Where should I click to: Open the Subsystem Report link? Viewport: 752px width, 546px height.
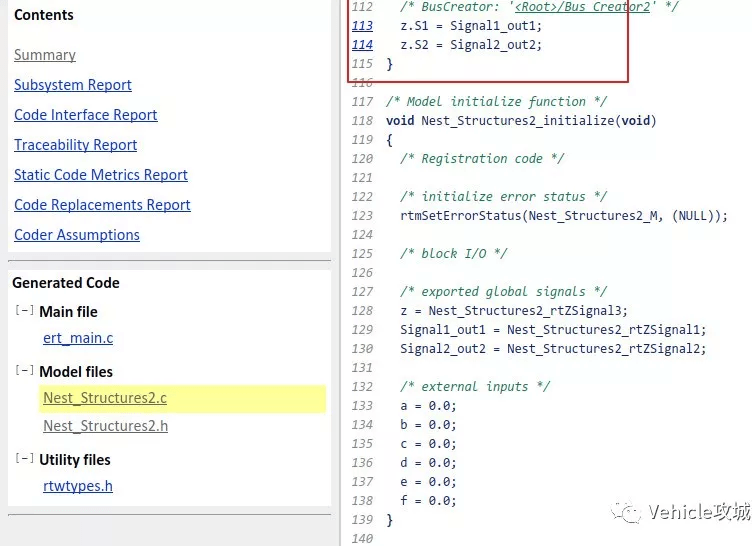point(72,85)
